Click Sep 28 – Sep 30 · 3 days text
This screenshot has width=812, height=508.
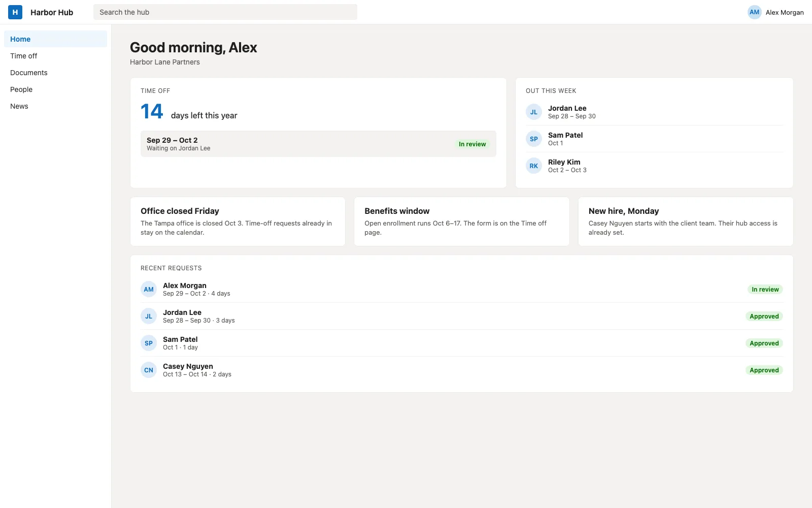point(199,321)
